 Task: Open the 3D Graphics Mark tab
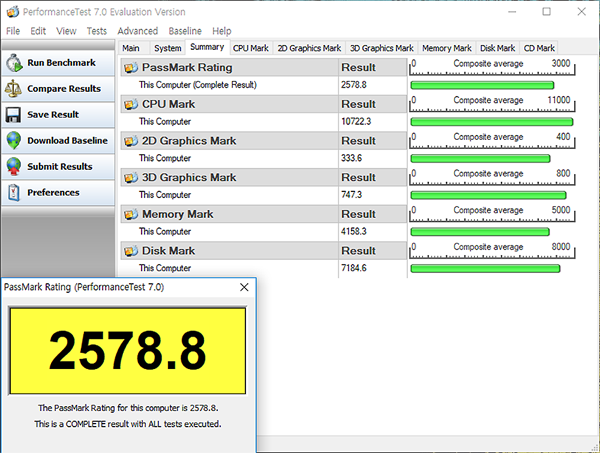[x=382, y=48]
